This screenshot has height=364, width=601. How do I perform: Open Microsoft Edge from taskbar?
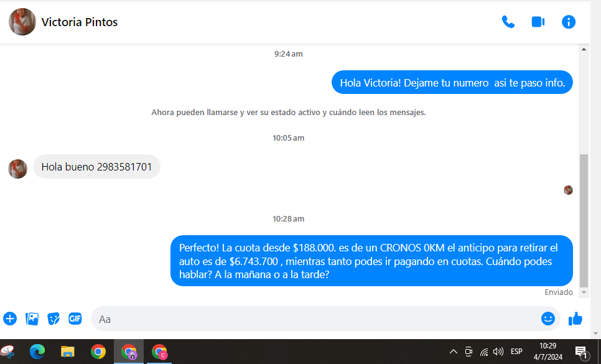[x=37, y=352]
